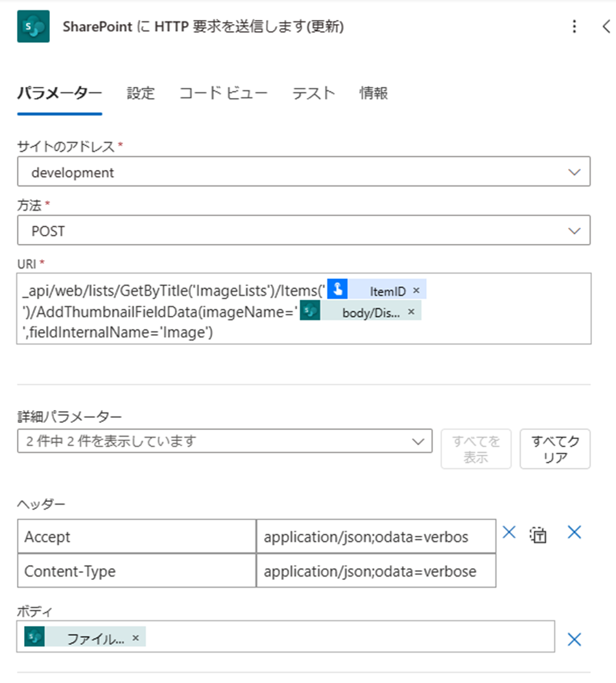Open the 設定 tab
This screenshot has height=683, width=616.
tap(141, 93)
